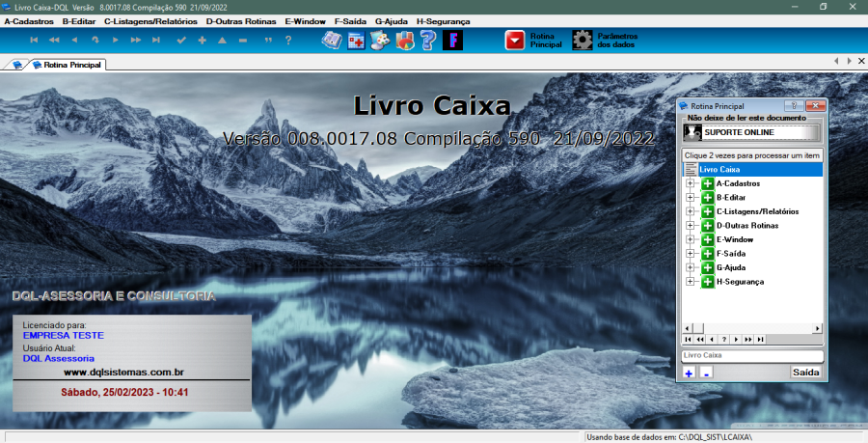Switch to the Rotina Principal document tab
Viewport: 868px width, 443px height.
pyautogui.click(x=66, y=65)
